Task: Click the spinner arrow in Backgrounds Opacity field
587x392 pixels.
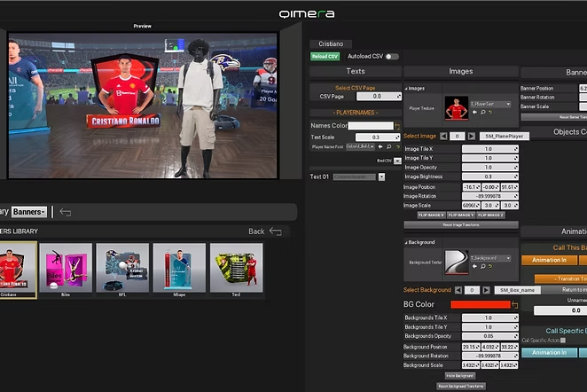Action: 515,336
